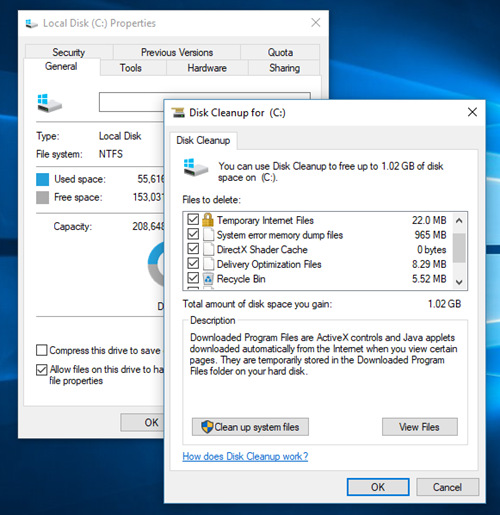The height and width of the screenshot is (515, 500).
Task: Open the Security tab in Properties
Action: pos(69,52)
